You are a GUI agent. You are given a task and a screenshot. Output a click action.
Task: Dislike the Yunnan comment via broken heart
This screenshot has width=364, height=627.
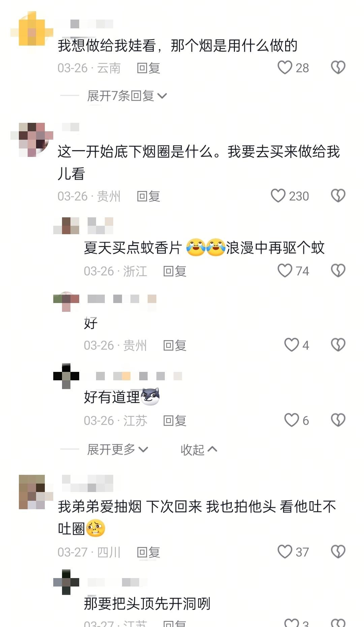click(338, 67)
